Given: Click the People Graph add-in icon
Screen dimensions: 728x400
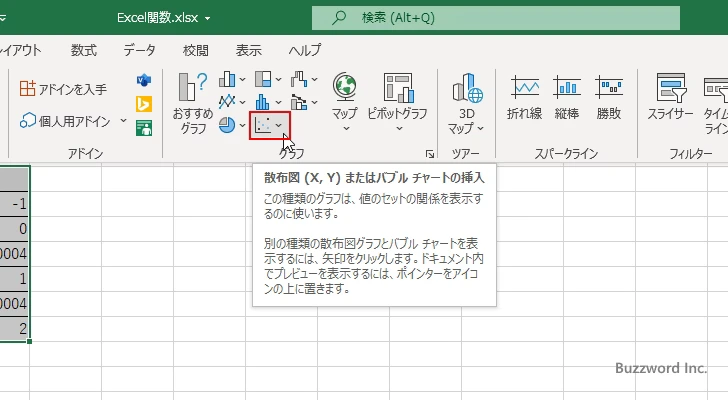Looking at the screenshot, I should pyautogui.click(x=144, y=128).
